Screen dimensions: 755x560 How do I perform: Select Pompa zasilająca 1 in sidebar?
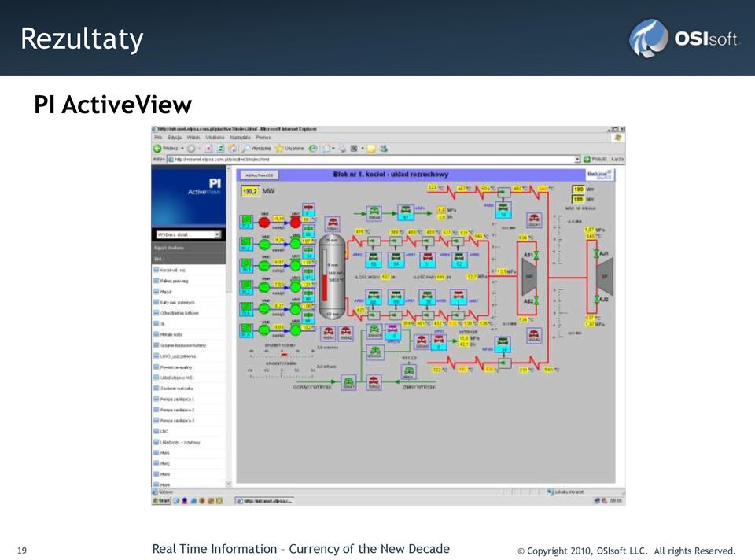tap(177, 400)
